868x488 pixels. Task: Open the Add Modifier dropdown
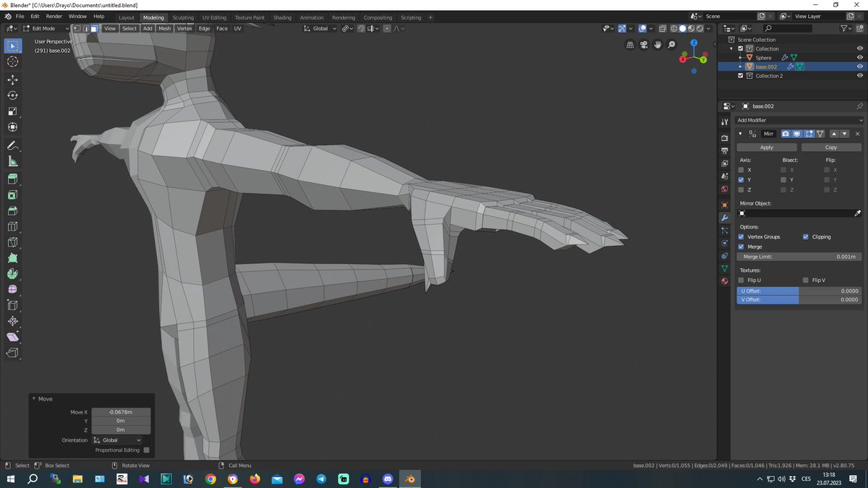click(799, 120)
